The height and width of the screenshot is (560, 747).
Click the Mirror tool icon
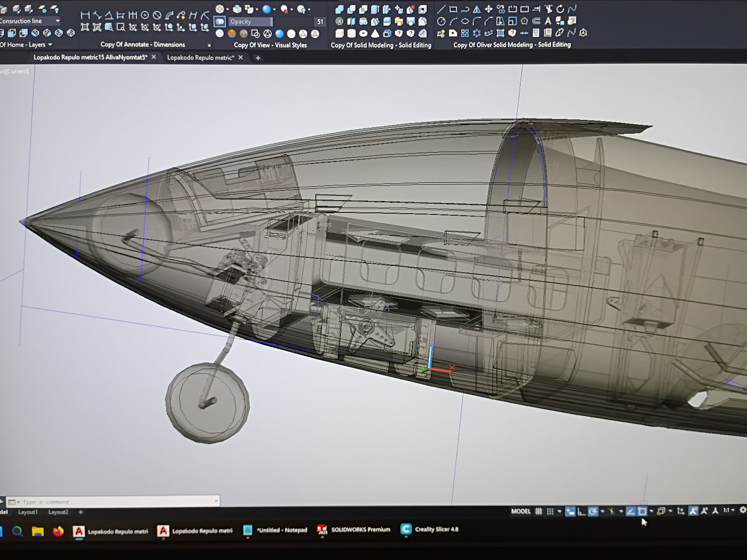[477, 9]
